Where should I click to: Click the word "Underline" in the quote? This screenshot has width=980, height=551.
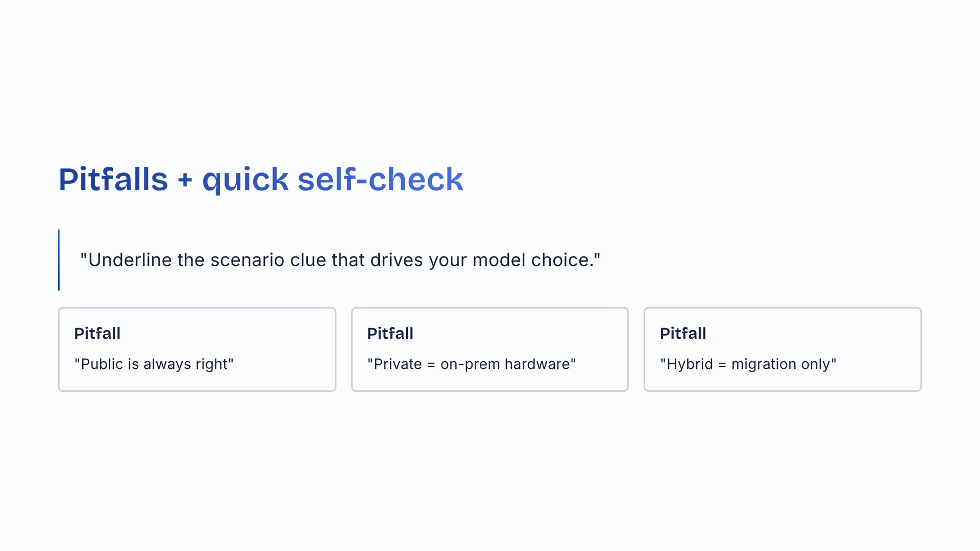[130, 260]
